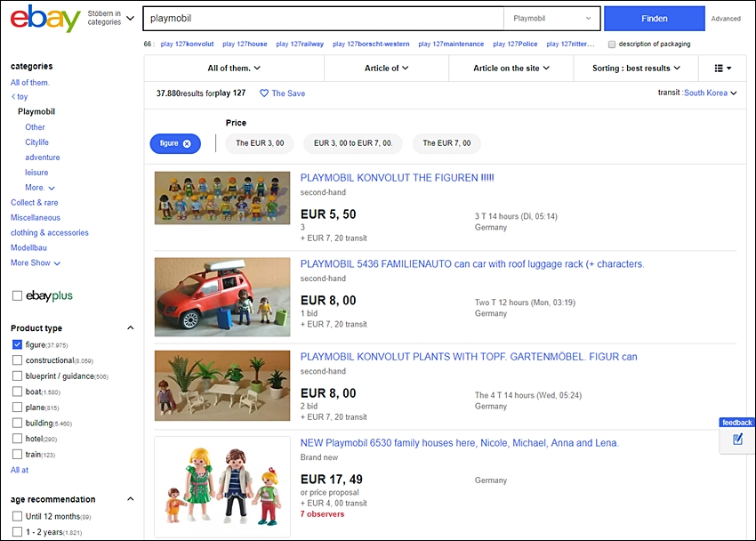
Task: Enable the hotel filter checkbox
Action: click(x=17, y=439)
